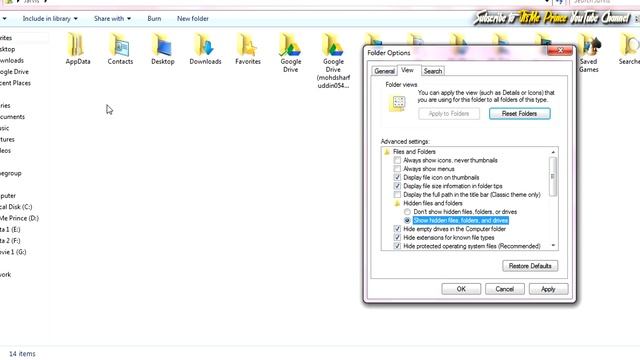Switch to the View tab
Viewport: 640px width, 360px height.
[x=407, y=70]
